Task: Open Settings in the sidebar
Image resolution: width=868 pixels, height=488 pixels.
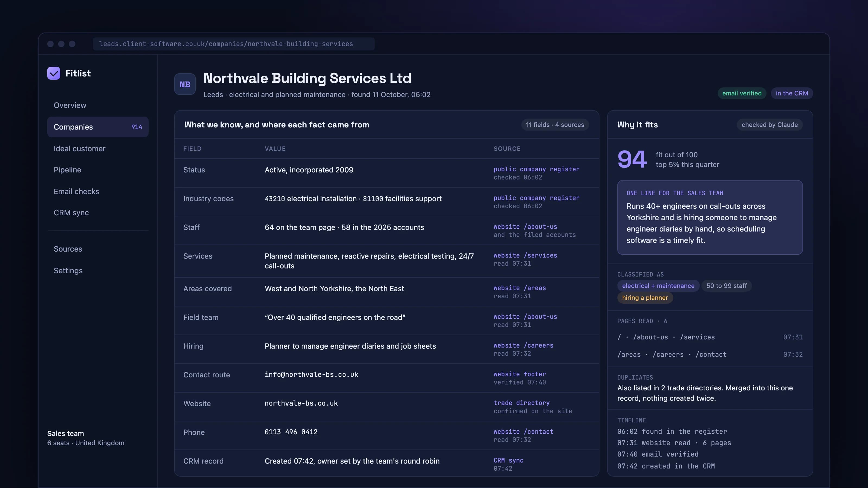Action: pos(98,271)
